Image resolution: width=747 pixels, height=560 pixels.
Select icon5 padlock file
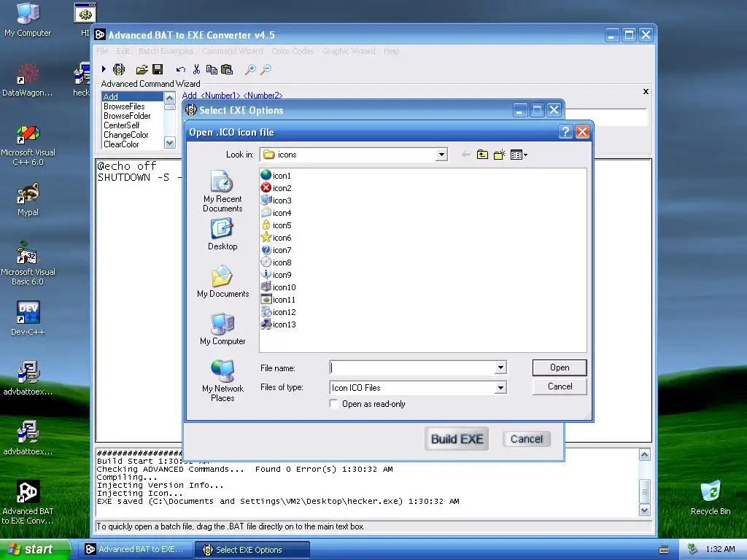(276, 225)
